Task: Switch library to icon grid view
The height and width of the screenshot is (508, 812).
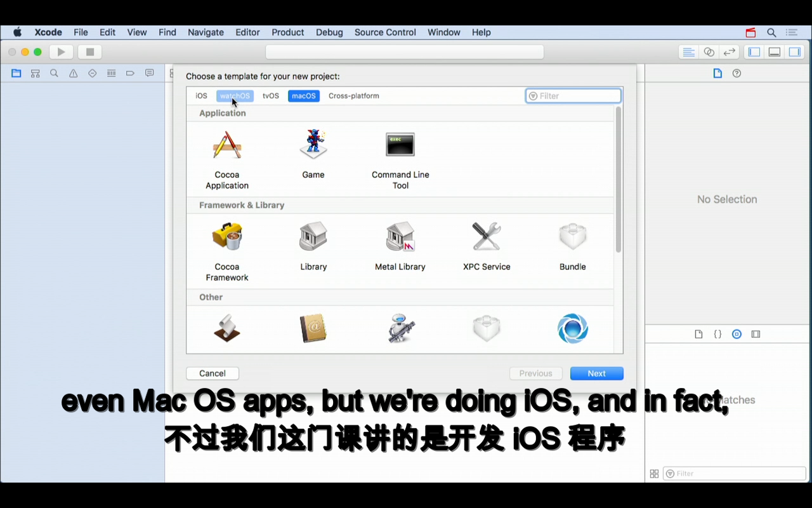Action: (x=654, y=474)
